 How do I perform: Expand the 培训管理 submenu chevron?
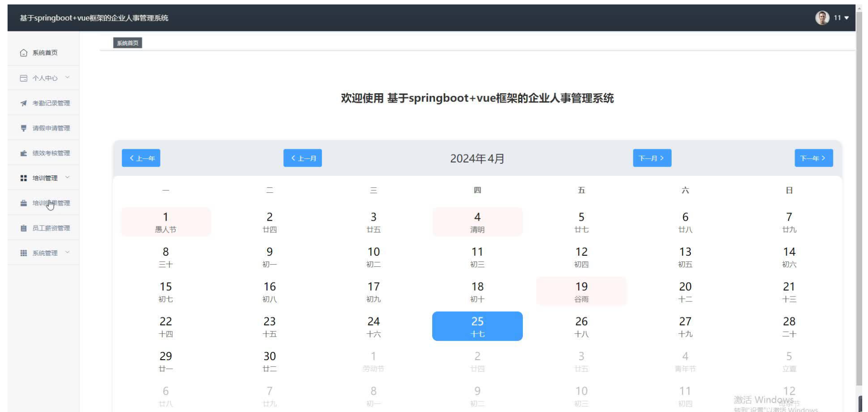pyautogui.click(x=68, y=178)
